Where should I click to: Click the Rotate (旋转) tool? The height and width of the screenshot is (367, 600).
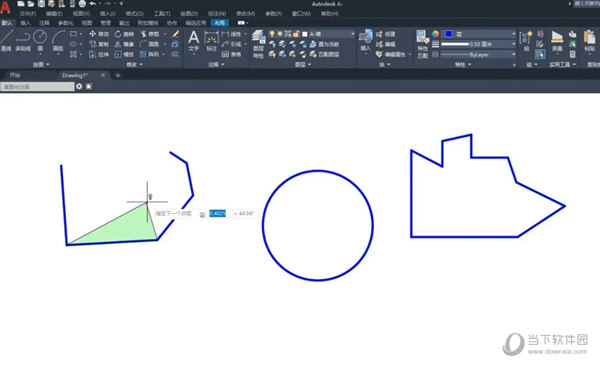click(x=124, y=34)
